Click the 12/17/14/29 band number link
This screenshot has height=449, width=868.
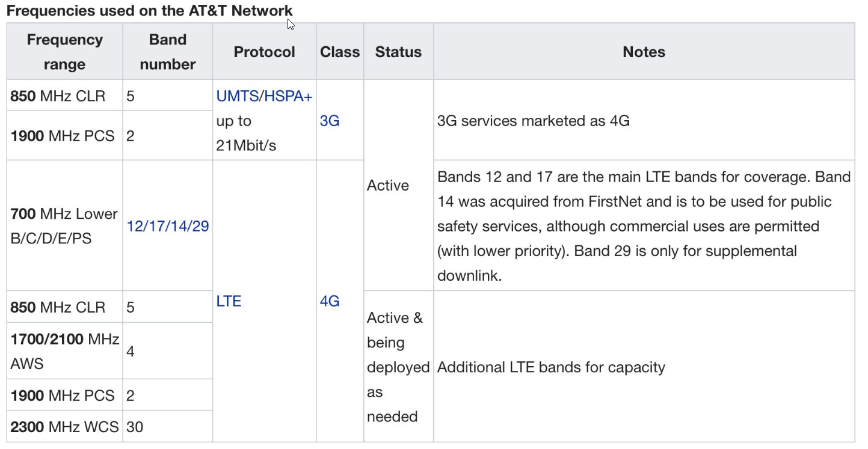pyautogui.click(x=168, y=226)
